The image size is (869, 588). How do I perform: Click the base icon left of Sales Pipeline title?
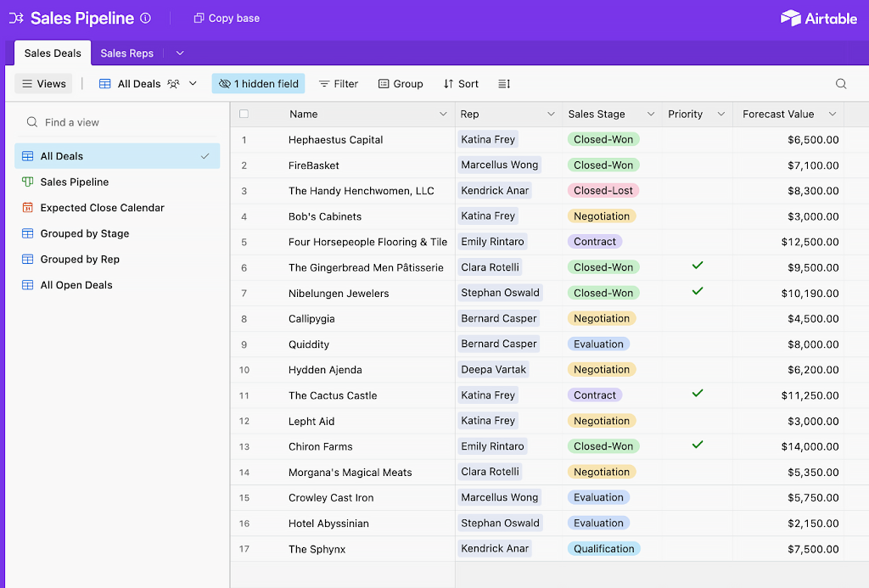pos(16,19)
